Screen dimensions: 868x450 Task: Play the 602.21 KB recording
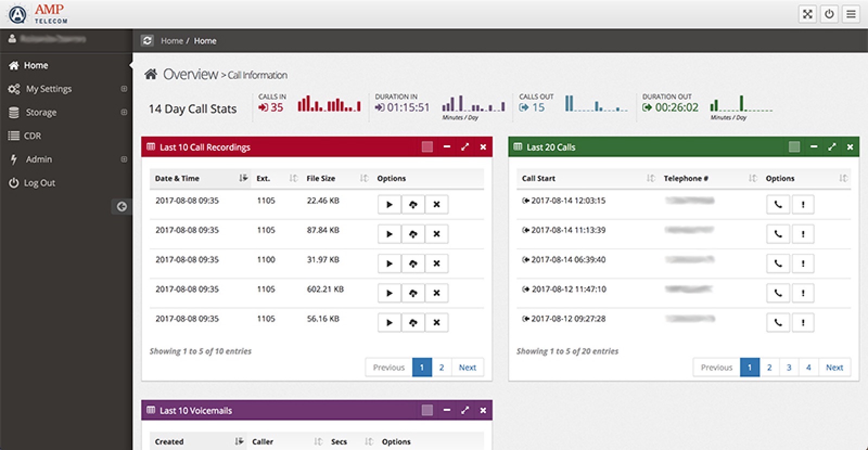[389, 293]
